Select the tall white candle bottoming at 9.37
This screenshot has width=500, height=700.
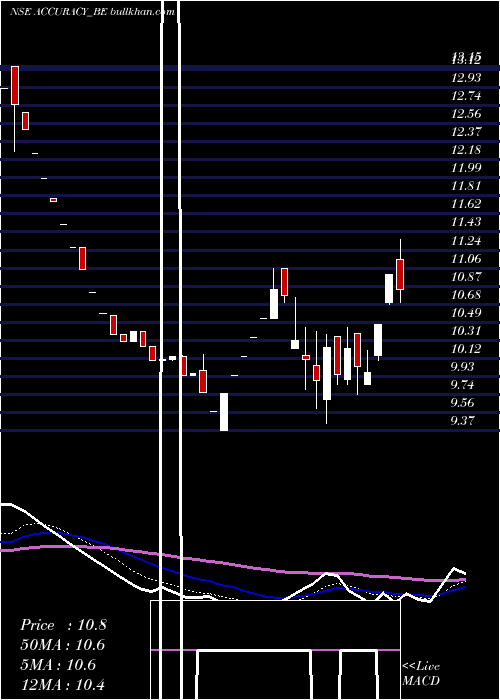tap(224, 412)
